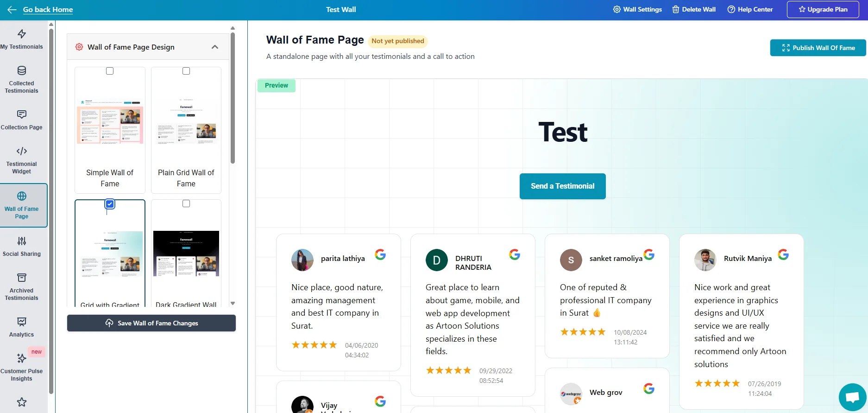Open the Help Center menu item
Screen dimensions: 868x413
[750, 9]
